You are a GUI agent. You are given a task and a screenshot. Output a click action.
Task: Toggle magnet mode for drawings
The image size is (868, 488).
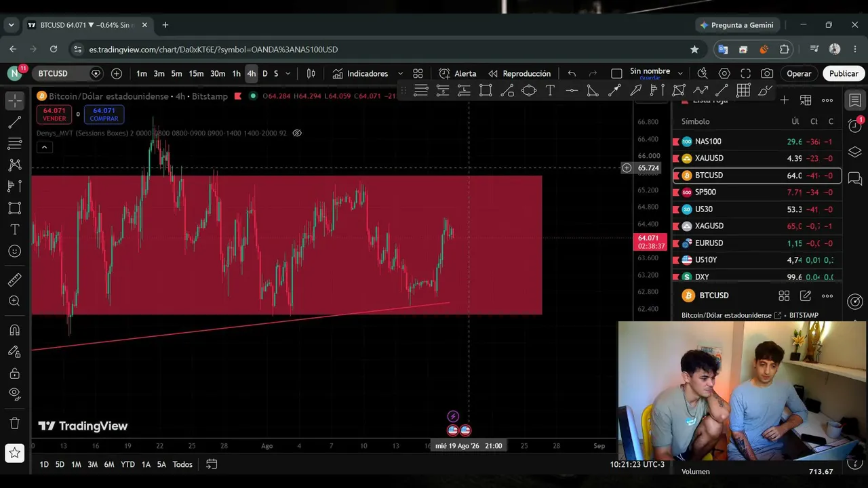click(14, 330)
